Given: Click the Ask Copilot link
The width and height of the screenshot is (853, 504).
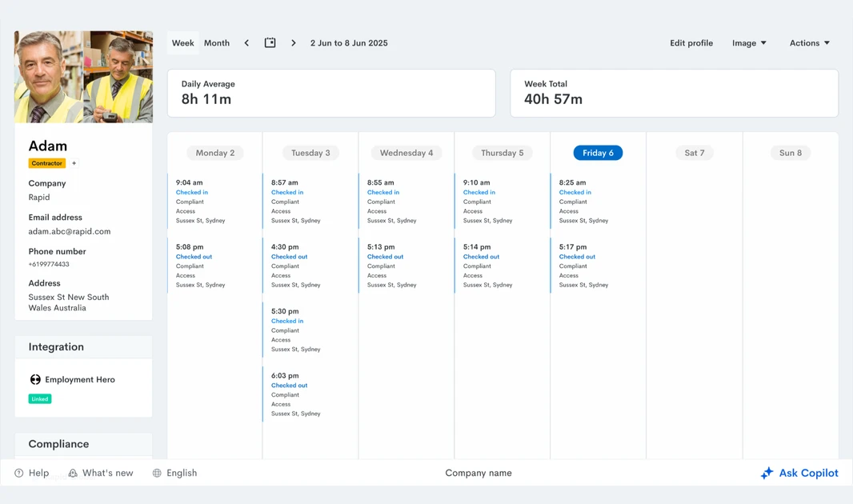Looking at the screenshot, I should (799, 473).
